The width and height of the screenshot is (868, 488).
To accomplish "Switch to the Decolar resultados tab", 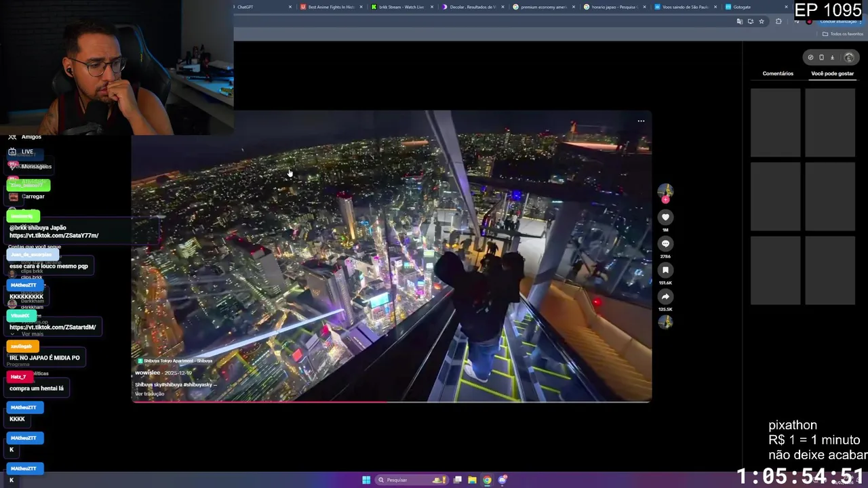I will (x=472, y=7).
